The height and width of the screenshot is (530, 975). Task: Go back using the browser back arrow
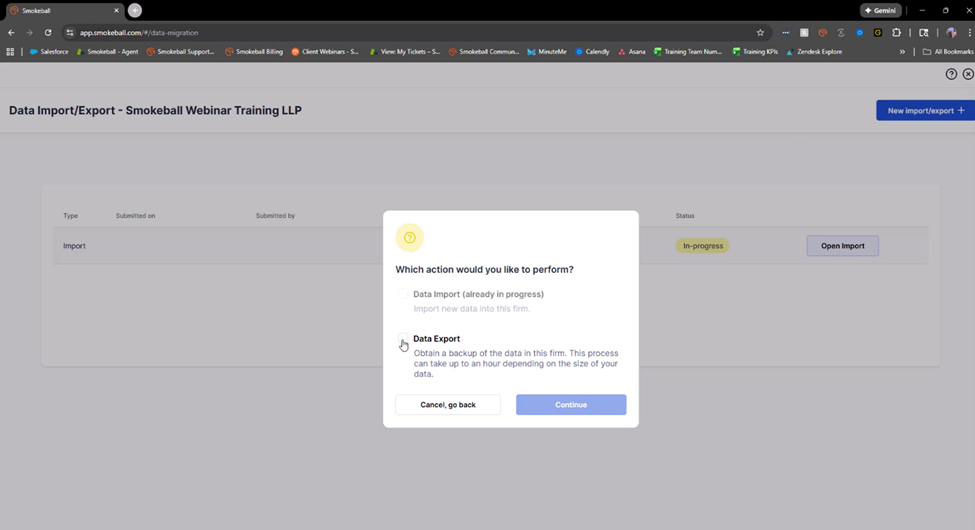coord(11,33)
